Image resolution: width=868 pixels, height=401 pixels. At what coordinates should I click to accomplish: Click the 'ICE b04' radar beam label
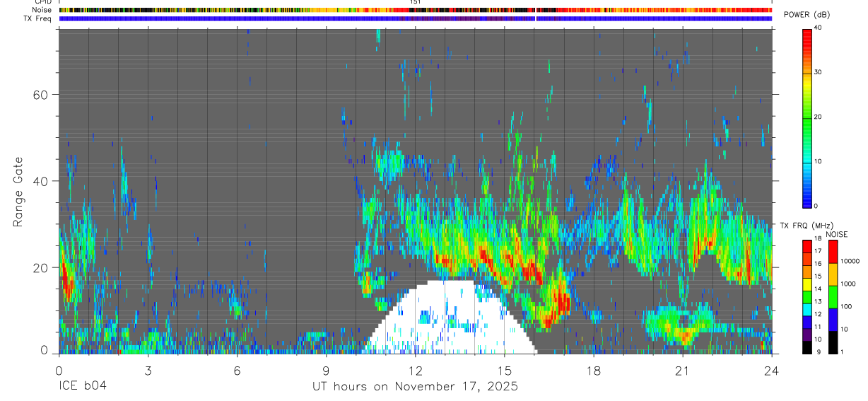(x=85, y=386)
